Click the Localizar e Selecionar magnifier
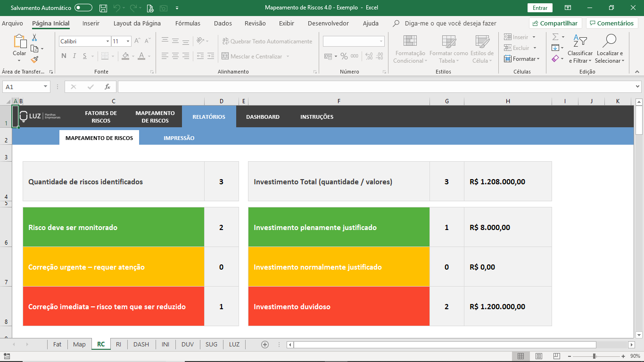Image resolution: width=644 pixels, height=362 pixels. coord(609,42)
